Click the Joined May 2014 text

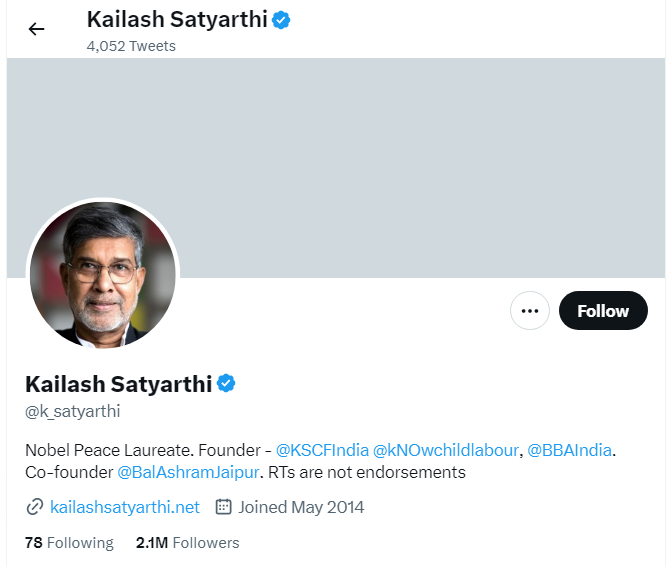tap(301, 507)
